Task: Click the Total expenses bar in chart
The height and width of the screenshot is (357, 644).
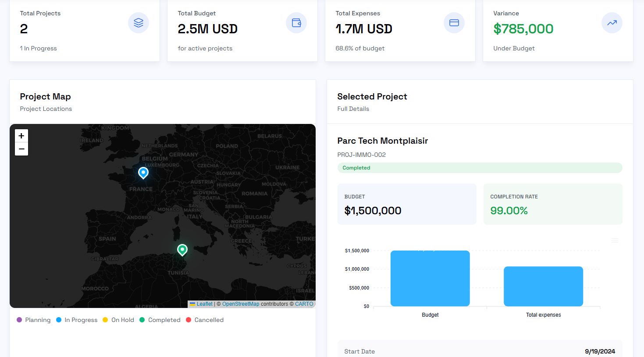Action: pyautogui.click(x=543, y=286)
